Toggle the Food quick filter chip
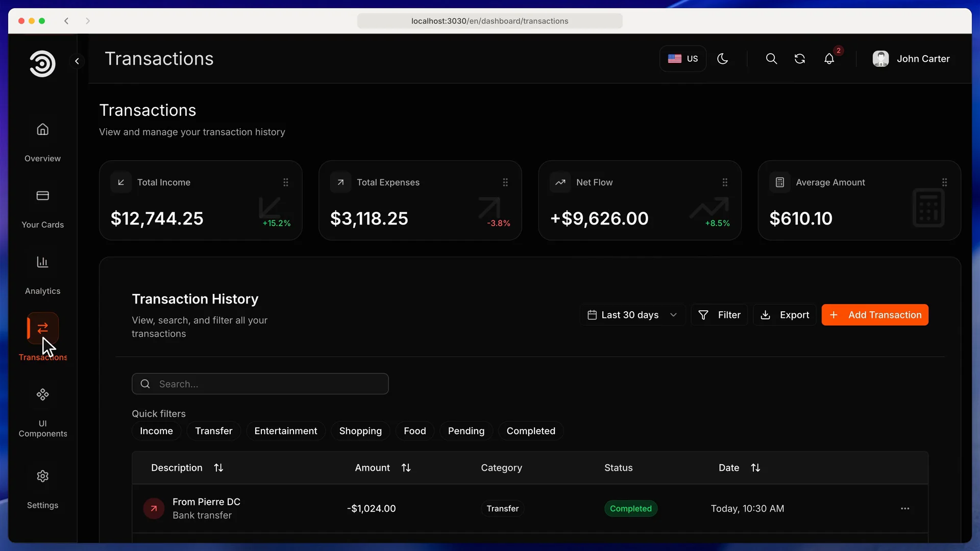 (414, 431)
